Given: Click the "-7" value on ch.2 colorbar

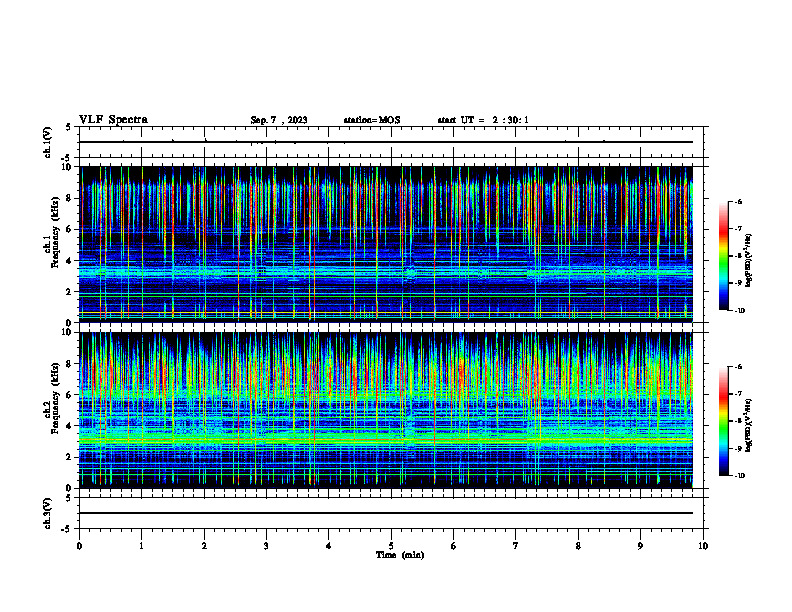Looking at the screenshot, I should tap(738, 394).
